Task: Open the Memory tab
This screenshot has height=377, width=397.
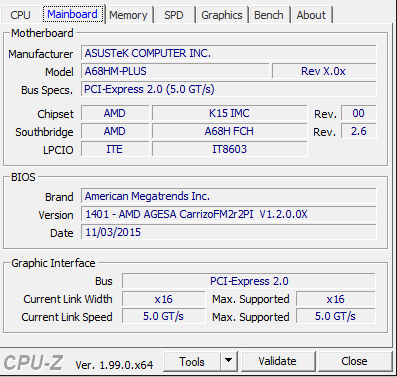Action: (x=128, y=15)
